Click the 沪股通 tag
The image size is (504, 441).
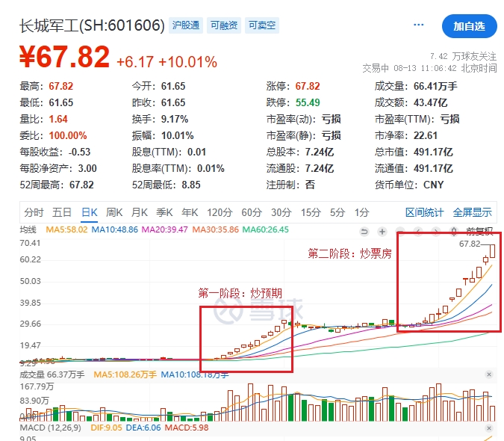[186, 25]
